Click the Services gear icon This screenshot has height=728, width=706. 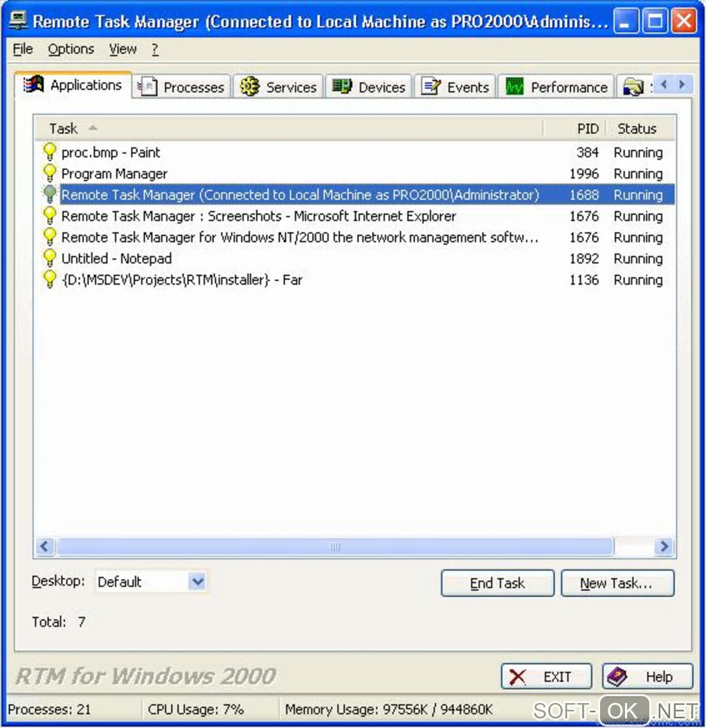pos(249,87)
